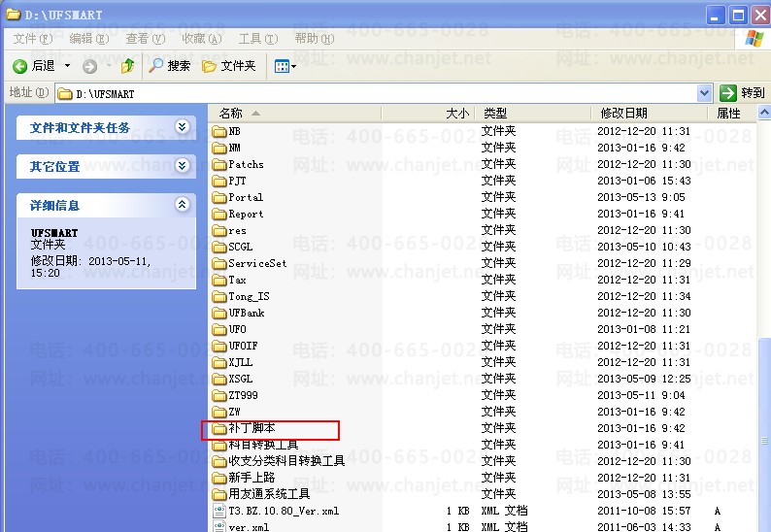Collapse the 详细信息 panel
Image resolution: width=771 pixels, height=532 pixels.
coord(182,204)
